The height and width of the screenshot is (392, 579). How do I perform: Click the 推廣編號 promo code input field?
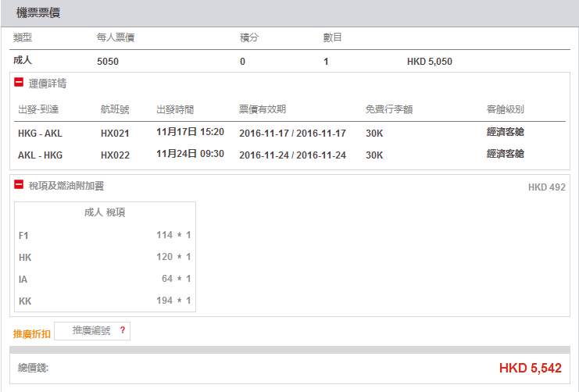point(92,331)
